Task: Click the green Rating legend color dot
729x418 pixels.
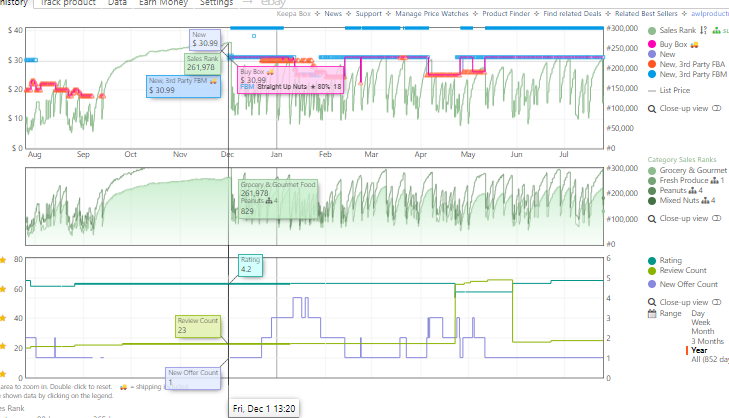Action: 652,261
